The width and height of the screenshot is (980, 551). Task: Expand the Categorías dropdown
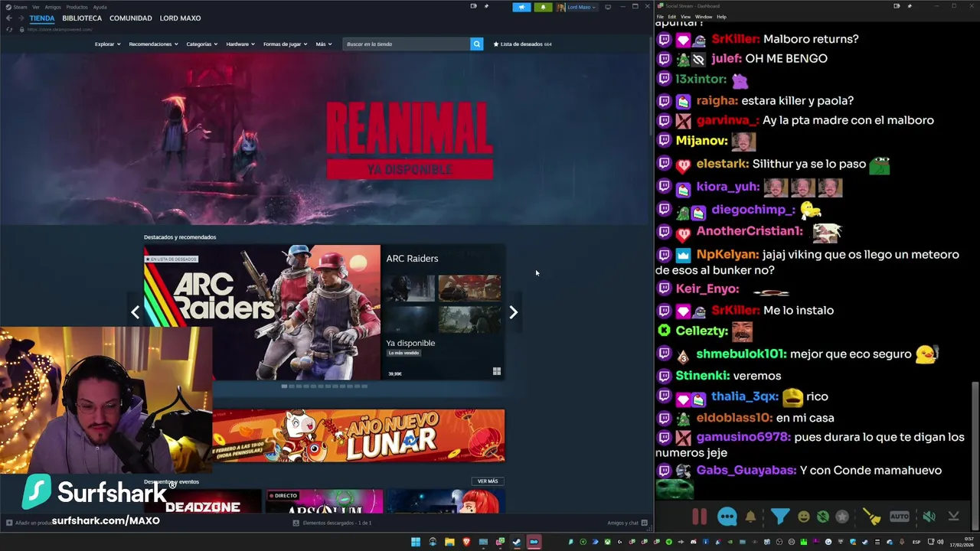tap(201, 44)
